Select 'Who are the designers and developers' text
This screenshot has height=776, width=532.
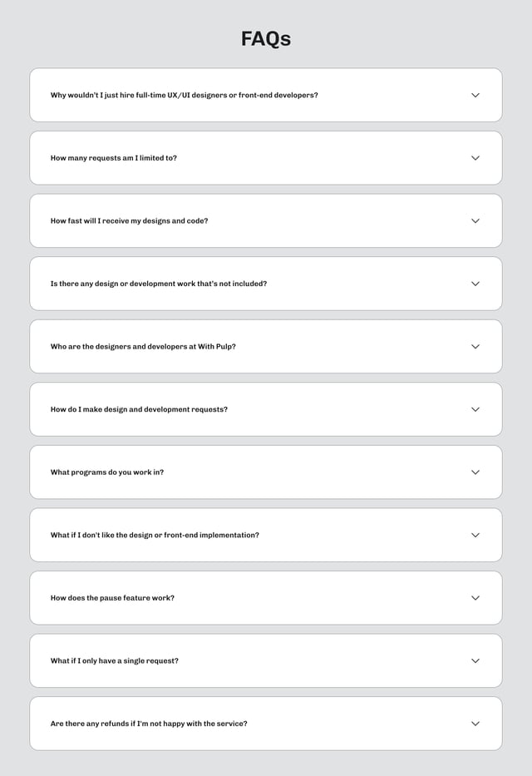[143, 347]
